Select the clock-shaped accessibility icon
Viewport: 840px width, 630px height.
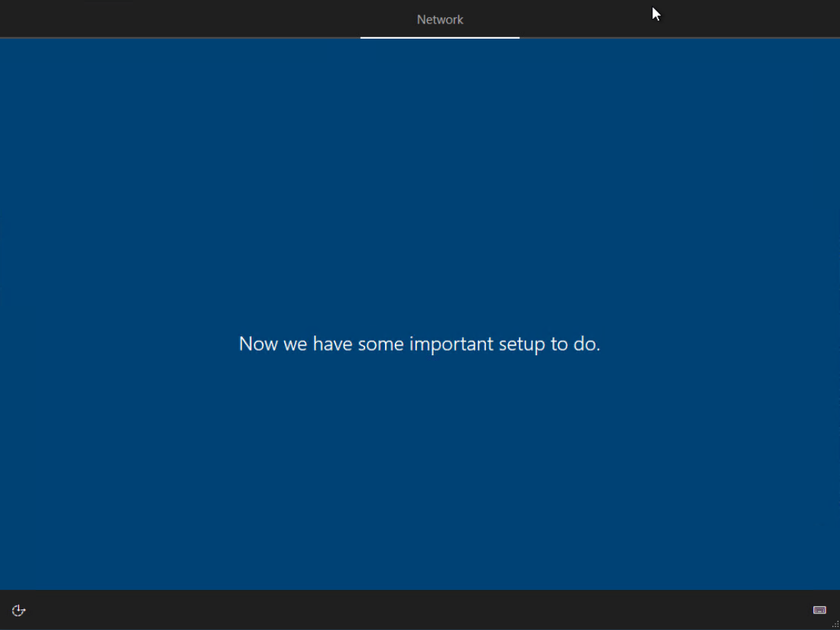[19, 610]
